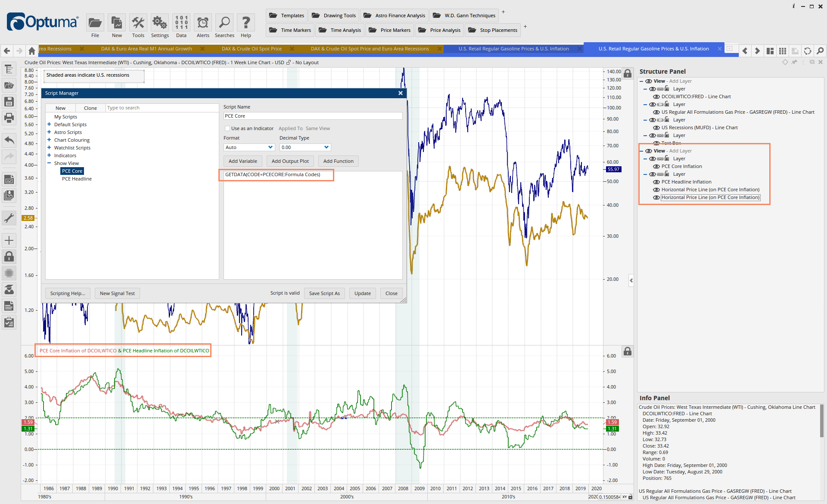Image resolution: width=827 pixels, height=504 pixels.
Task: Click the lock icon on upper price scale
Action: coord(628,73)
